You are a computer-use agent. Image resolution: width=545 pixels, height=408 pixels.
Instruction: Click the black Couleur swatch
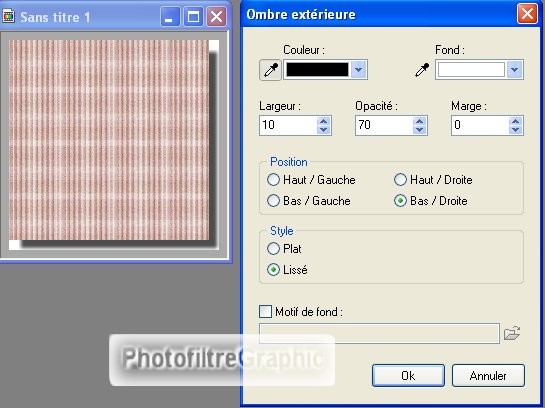(x=317, y=70)
